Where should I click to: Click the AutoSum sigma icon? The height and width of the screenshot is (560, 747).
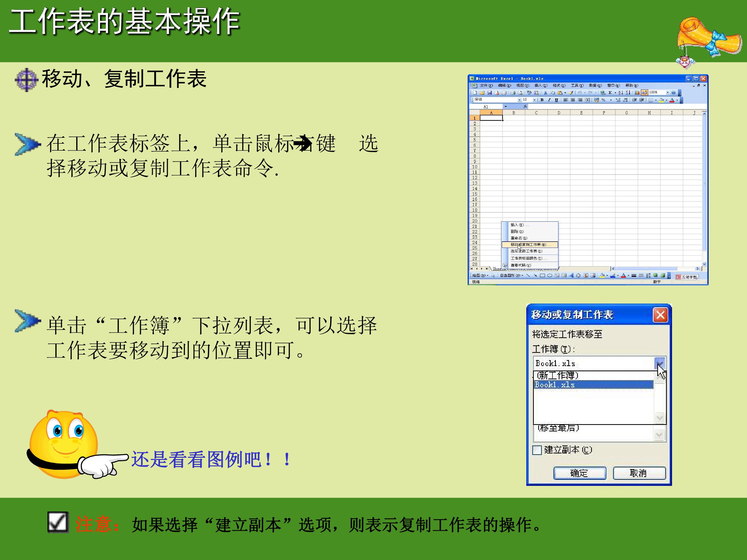point(610,93)
